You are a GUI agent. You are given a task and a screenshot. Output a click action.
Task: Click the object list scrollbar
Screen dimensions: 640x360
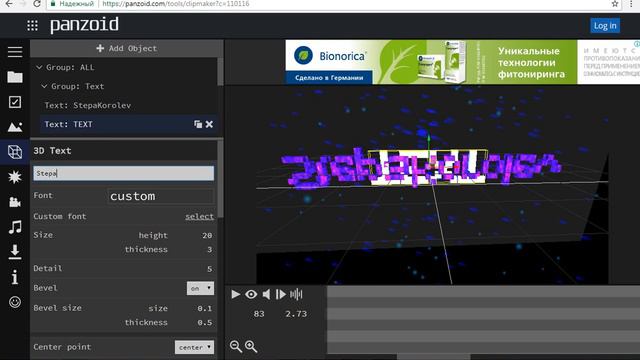point(220,72)
